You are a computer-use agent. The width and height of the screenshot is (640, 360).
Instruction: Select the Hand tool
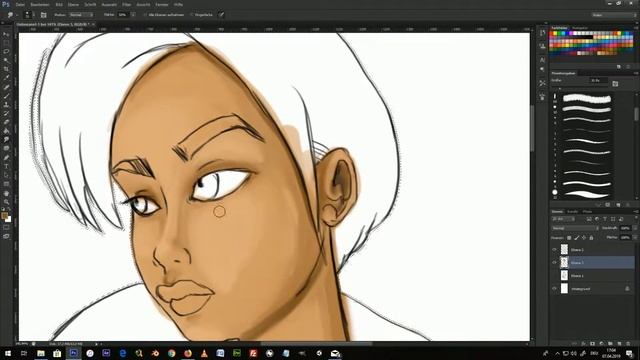6,193
